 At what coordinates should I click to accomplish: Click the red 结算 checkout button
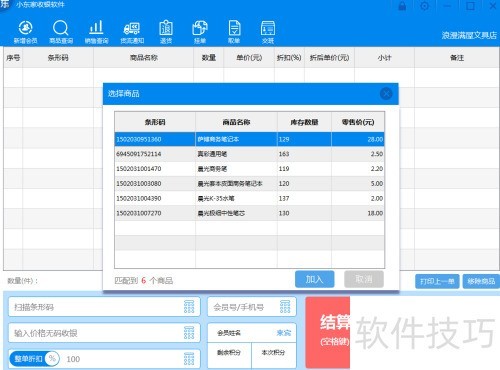tap(328, 332)
